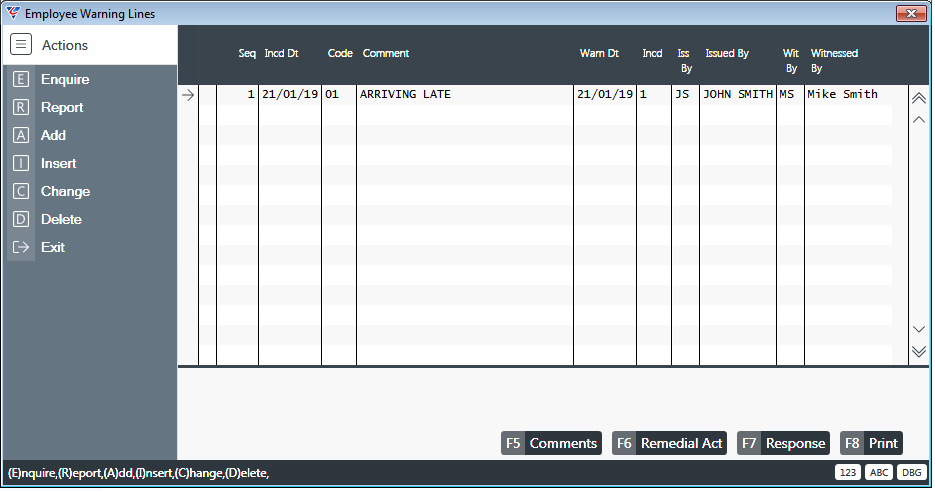Click the Exit arrow icon
935x491 pixels.
point(21,248)
